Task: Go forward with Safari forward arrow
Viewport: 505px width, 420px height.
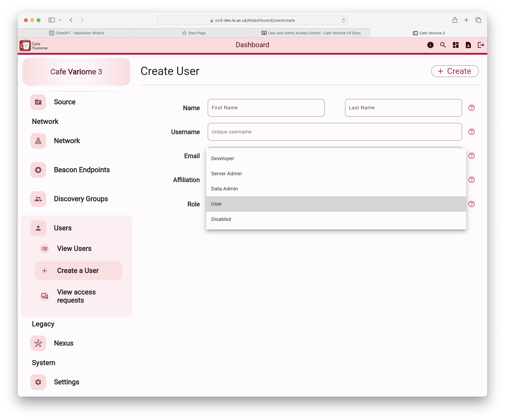Action: [82, 20]
